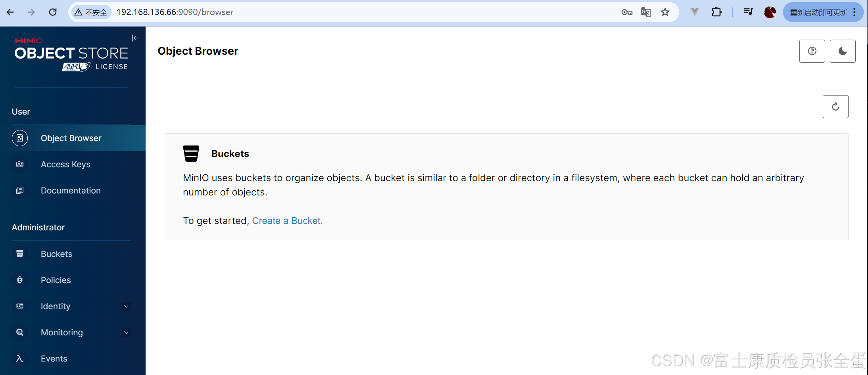Click the AGPL license badge
The width and height of the screenshot is (868, 375).
coord(76,67)
